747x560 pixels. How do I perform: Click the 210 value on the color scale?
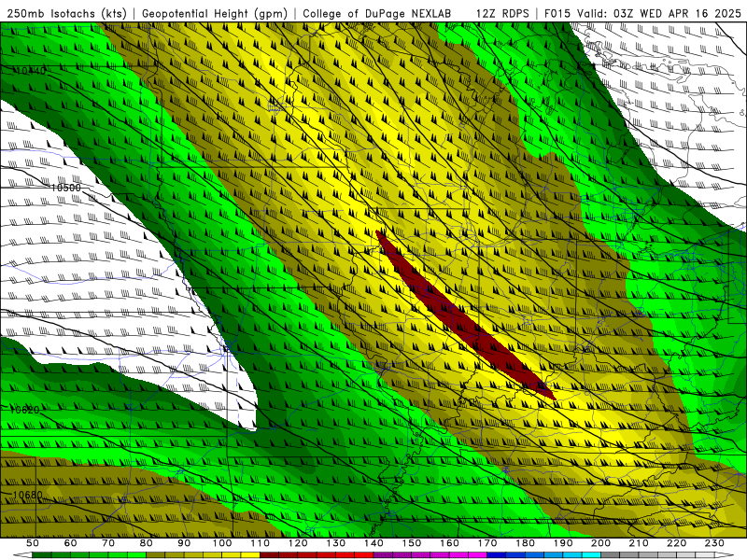[639, 543]
